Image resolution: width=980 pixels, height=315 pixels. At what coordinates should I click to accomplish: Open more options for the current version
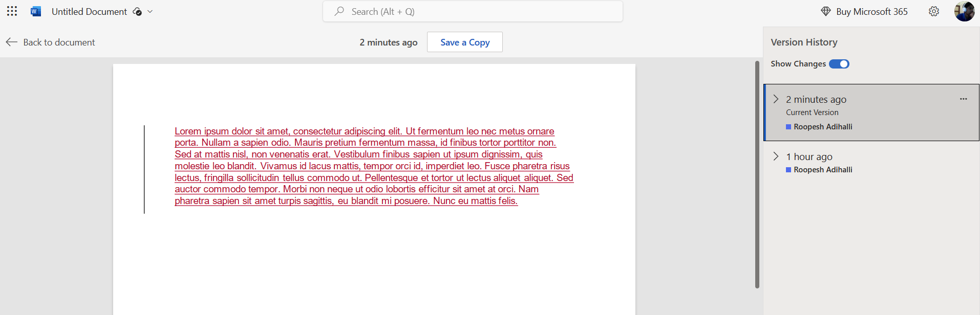(963, 99)
